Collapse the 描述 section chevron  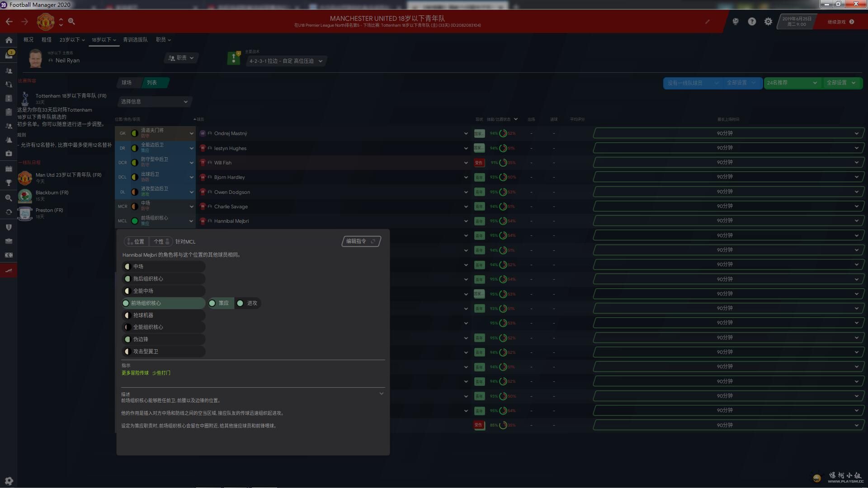click(x=382, y=394)
